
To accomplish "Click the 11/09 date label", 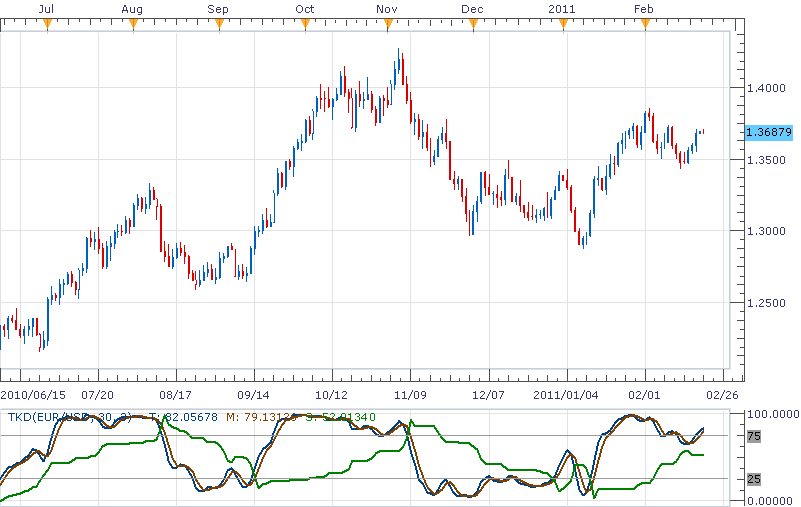I will (410, 395).
